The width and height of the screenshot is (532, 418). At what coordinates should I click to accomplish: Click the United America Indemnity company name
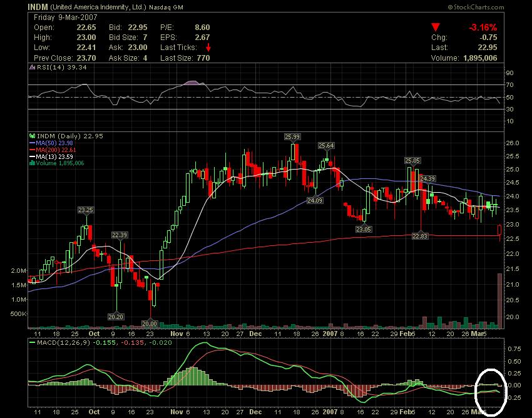(x=98, y=7)
